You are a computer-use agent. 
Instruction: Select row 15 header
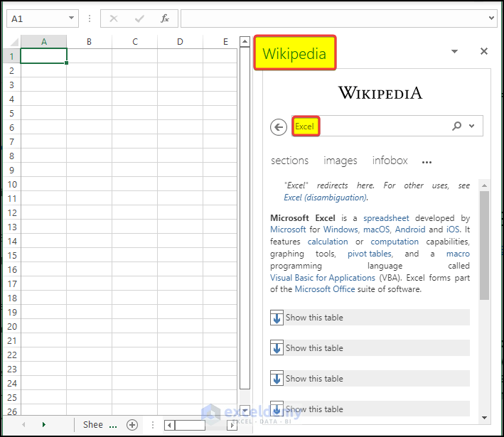pos(12,255)
